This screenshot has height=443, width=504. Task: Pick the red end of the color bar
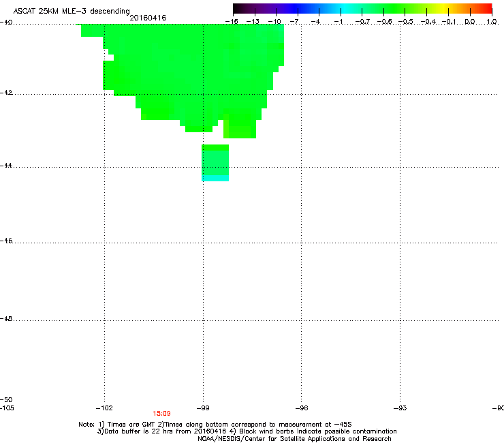(488, 8)
